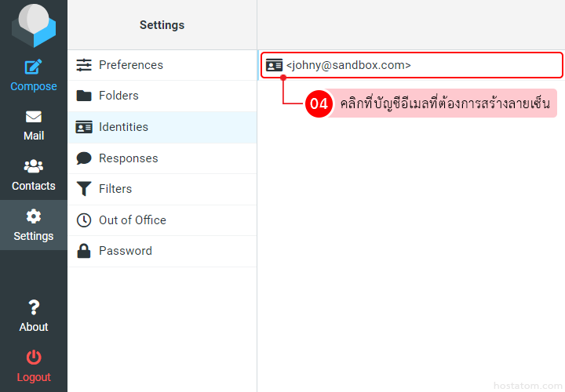The image size is (565, 392).
Task: Select the johny@sandbox.com identity
Action: (348, 66)
